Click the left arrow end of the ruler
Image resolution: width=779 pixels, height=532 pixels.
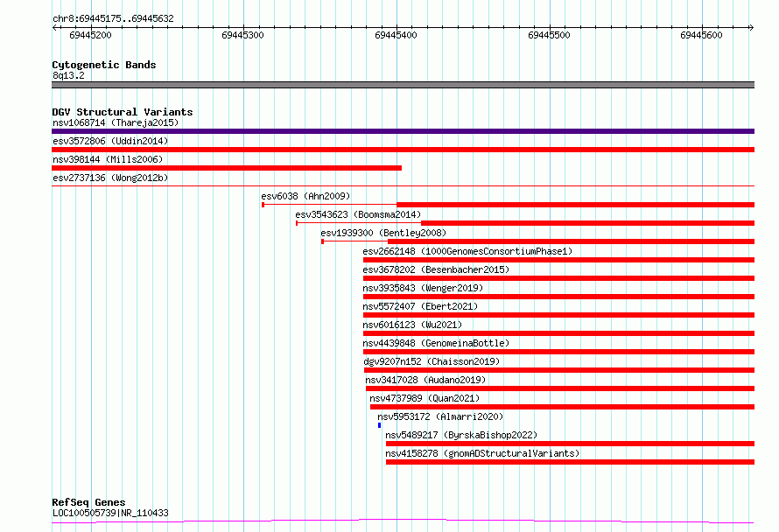point(54,27)
